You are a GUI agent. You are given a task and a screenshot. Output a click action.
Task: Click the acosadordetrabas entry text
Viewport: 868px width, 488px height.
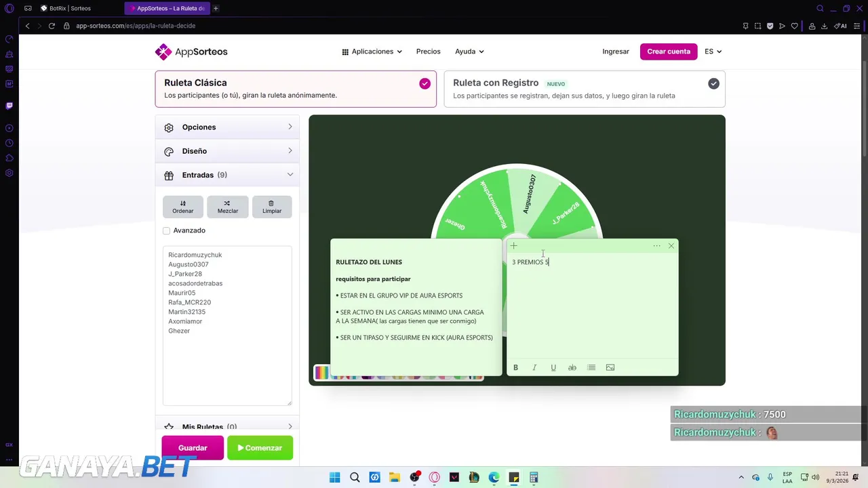pyautogui.click(x=195, y=283)
